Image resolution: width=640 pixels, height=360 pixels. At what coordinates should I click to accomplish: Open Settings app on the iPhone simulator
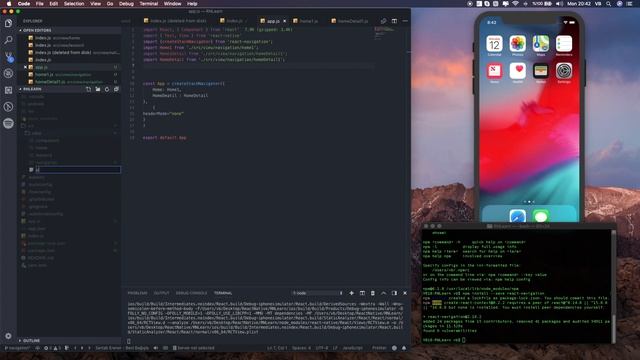[564, 71]
